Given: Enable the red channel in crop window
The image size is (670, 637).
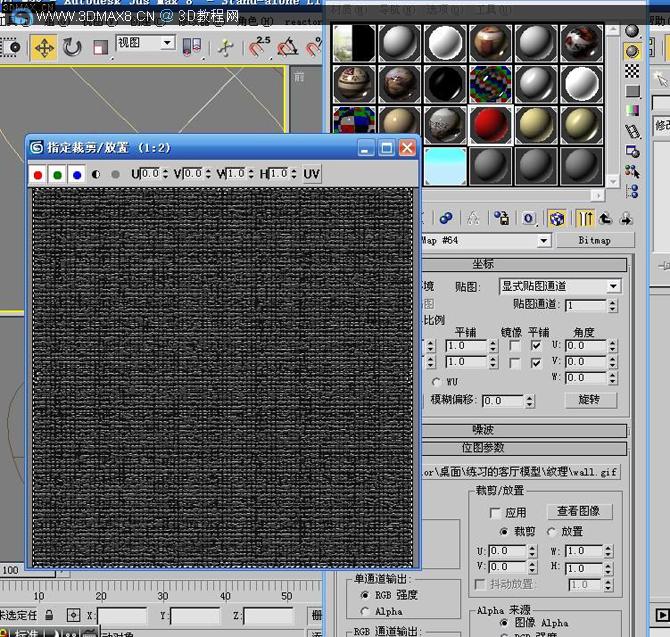Looking at the screenshot, I should (38, 175).
